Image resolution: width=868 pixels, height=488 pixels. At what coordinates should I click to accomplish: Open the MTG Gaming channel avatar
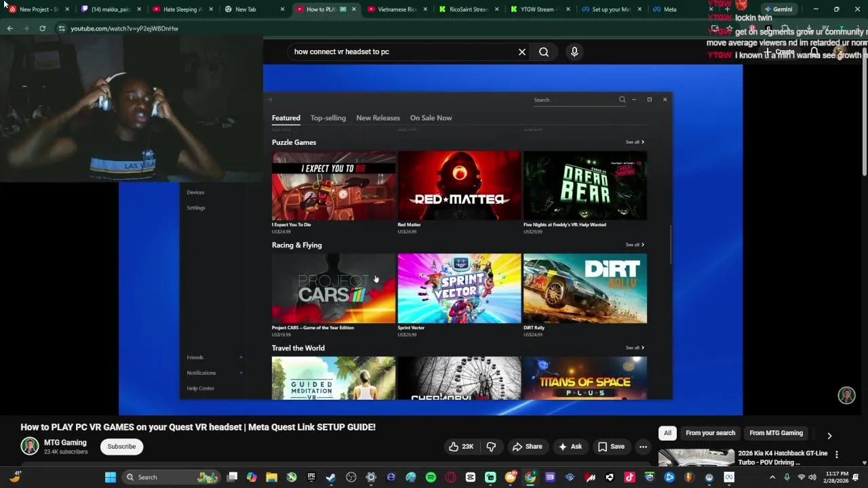pos(30,446)
